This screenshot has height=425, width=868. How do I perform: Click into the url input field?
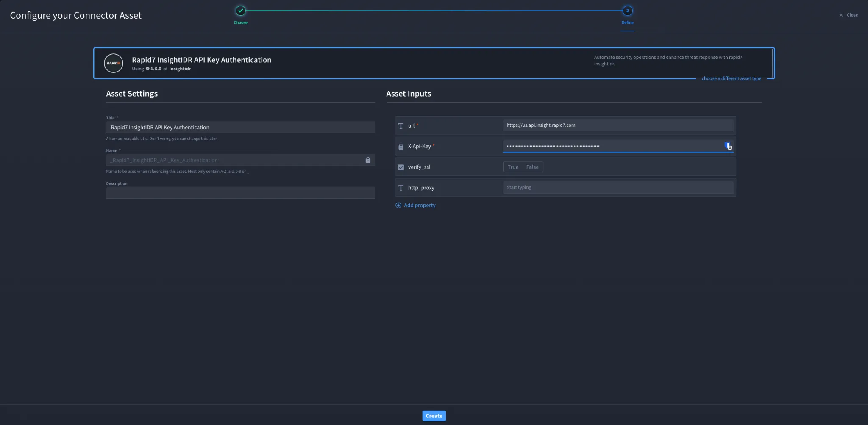point(618,125)
